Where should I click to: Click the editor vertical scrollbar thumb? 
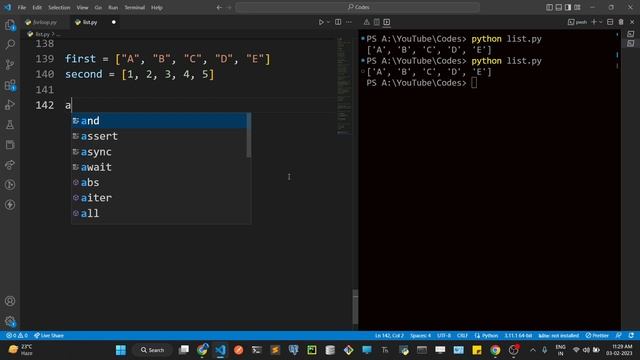[x=355, y=306]
